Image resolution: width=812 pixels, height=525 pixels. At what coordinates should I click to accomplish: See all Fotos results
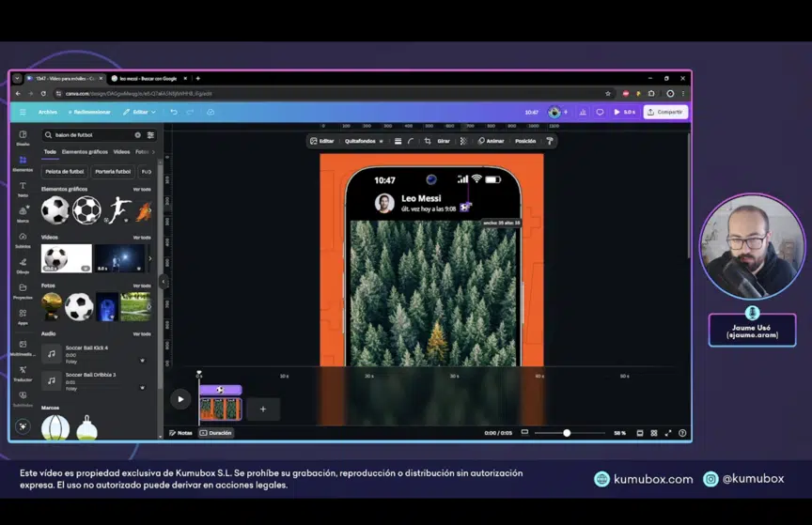click(142, 286)
